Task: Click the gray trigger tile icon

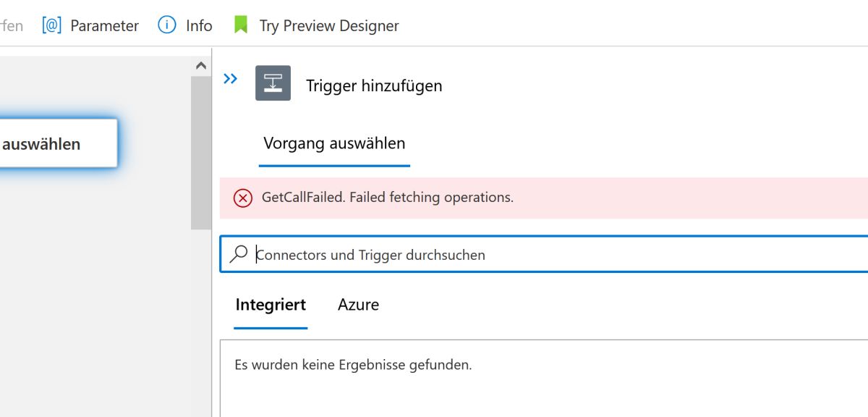Action: [x=273, y=83]
